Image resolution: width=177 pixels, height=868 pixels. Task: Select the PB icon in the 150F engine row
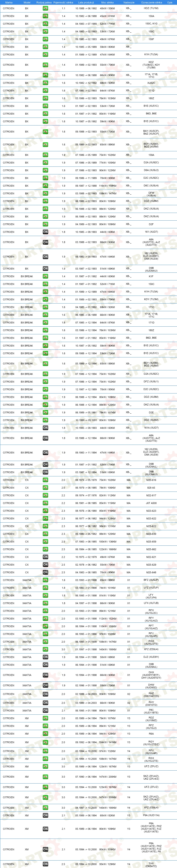tap(45, 39)
